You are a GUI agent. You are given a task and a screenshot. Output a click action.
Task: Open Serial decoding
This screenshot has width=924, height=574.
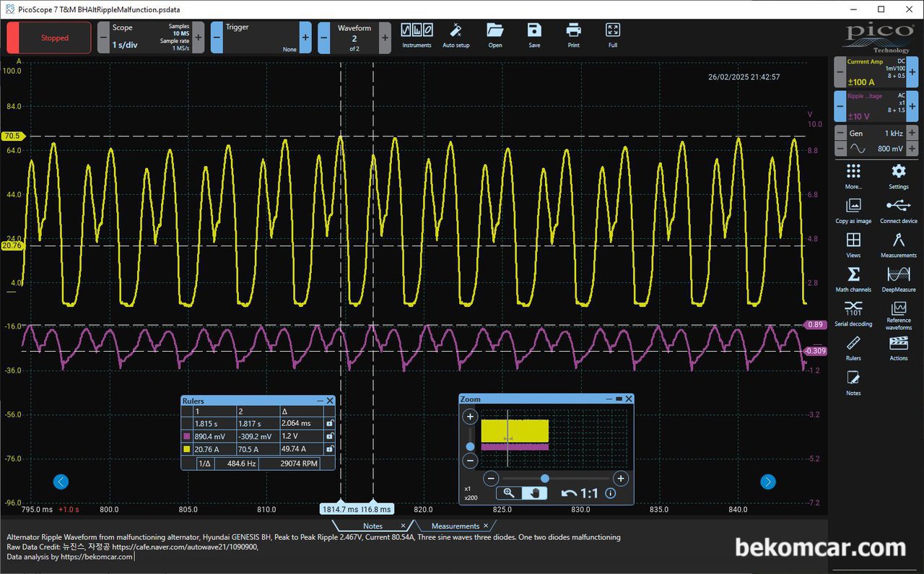[853, 313]
